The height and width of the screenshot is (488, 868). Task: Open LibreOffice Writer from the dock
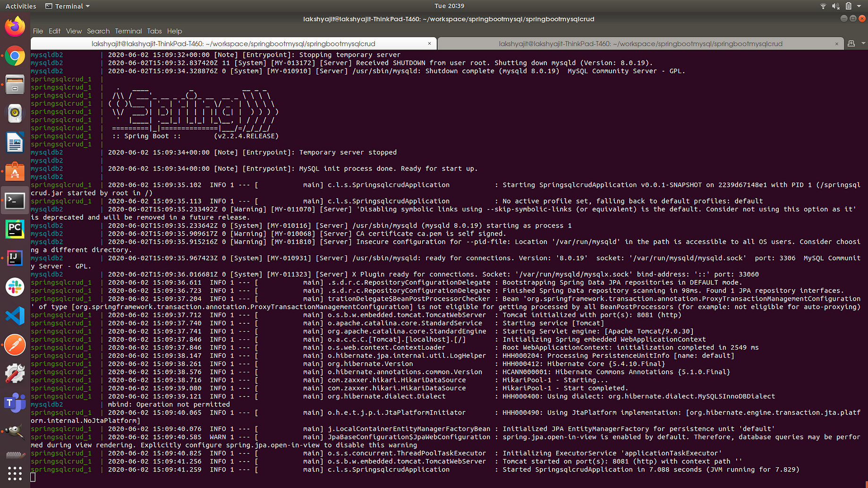(x=15, y=143)
